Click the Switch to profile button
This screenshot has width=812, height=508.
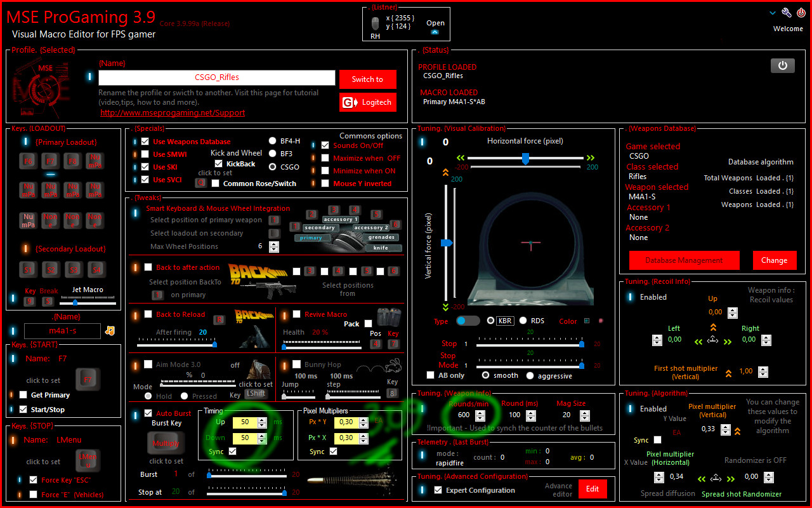point(367,79)
